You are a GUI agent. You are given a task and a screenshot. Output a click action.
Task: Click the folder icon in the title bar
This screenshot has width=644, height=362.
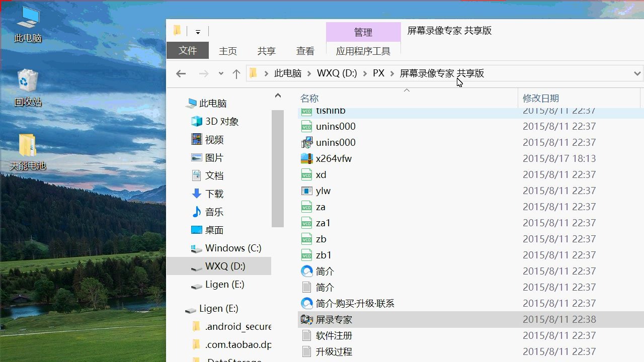click(177, 31)
